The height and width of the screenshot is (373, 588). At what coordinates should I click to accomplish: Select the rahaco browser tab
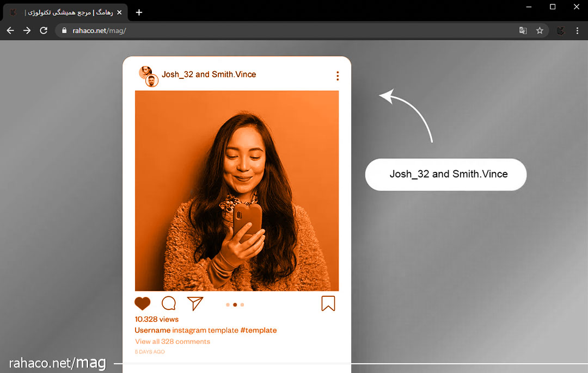65,12
